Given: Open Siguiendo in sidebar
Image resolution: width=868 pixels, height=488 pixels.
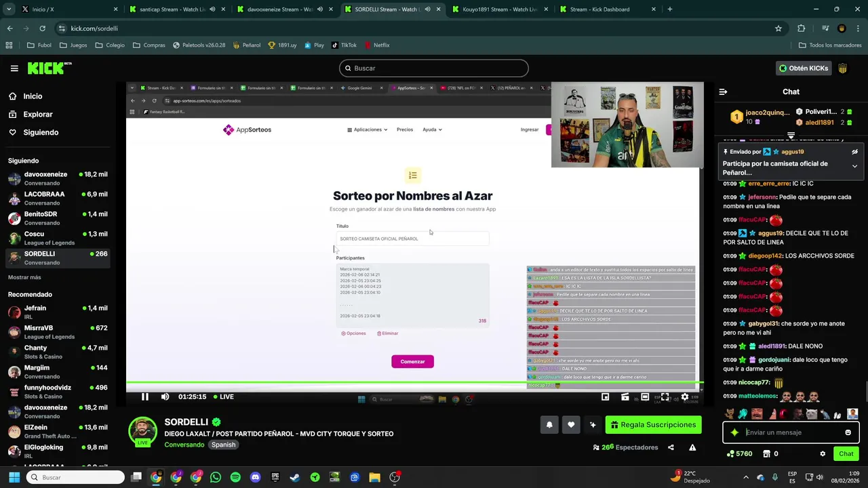Looking at the screenshot, I should [41, 132].
